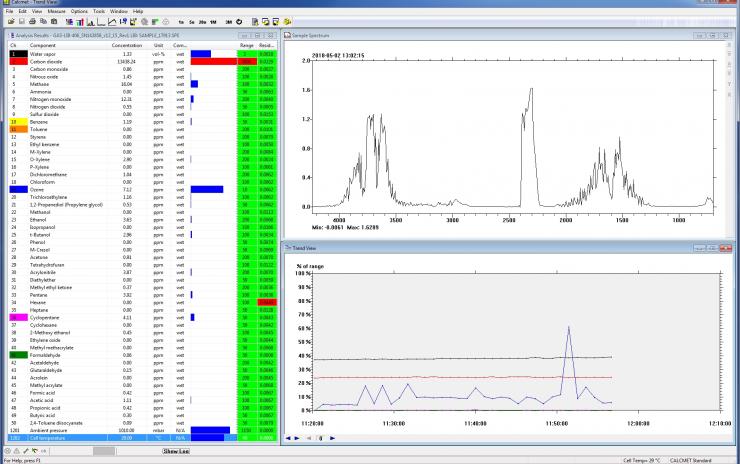Select the Formic acid component row
The height and width of the screenshot is (464, 740).
pos(143,393)
